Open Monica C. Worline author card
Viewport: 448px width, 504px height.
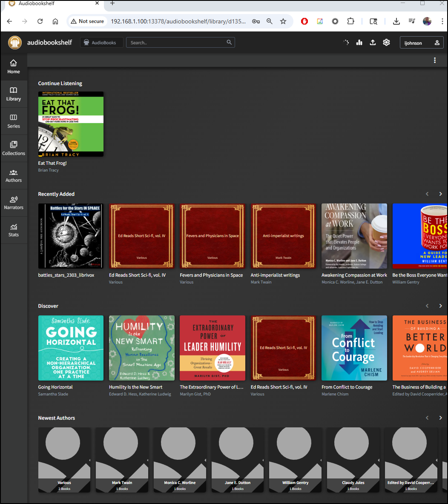pyautogui.click(x=180, y=460)
